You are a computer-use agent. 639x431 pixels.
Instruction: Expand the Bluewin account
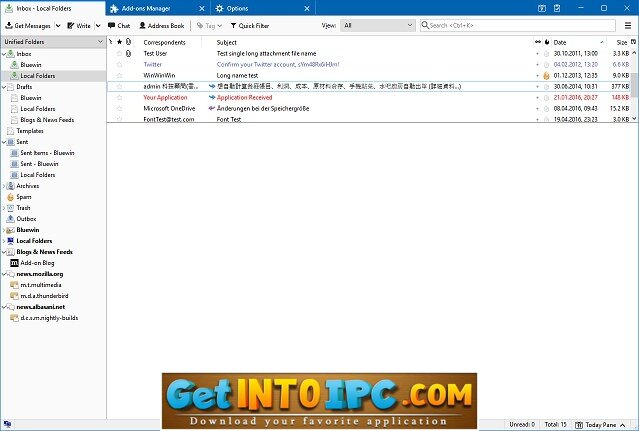[x=4, y=230]
